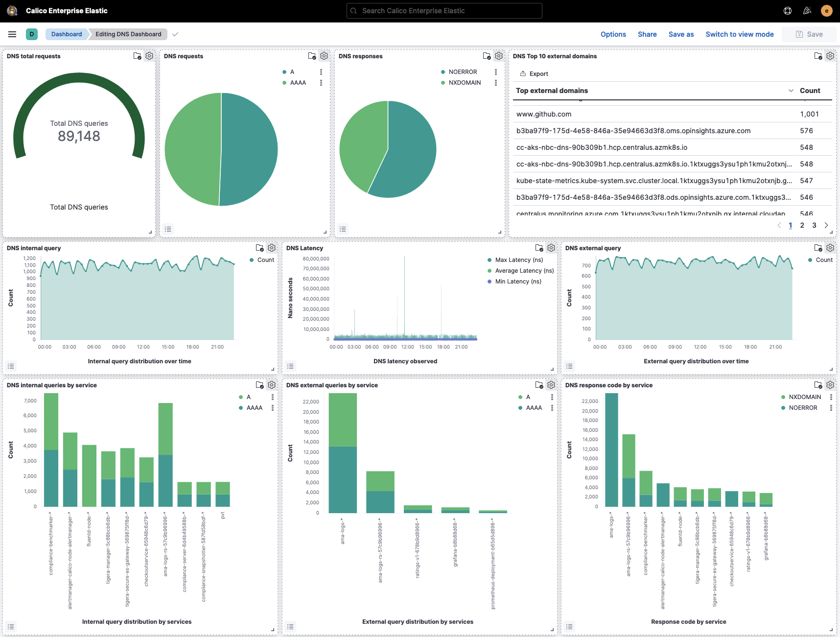The image size is (840, 637).
Task: Click library icon on DNS responses panel
Action: [487, 56]
